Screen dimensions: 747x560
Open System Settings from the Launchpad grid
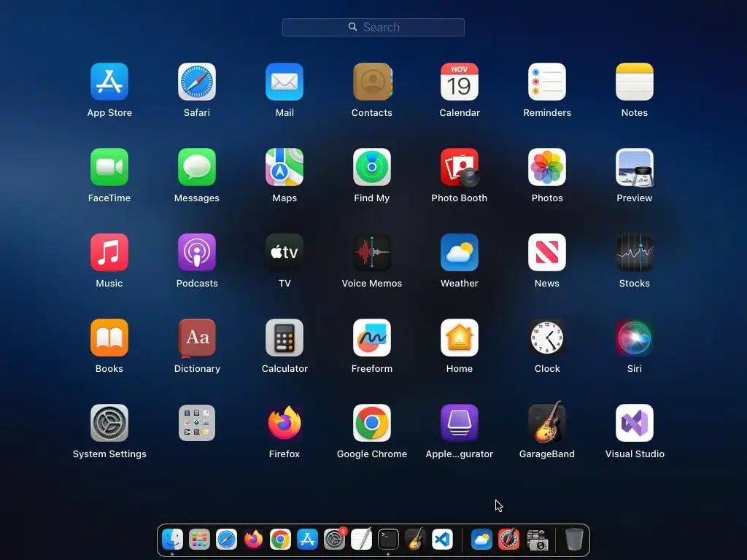109,423
